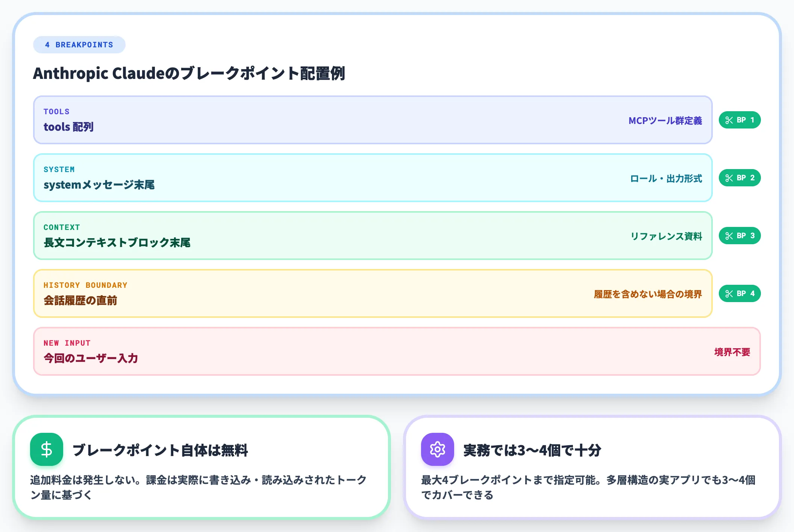Select the systemメッセージ末尾 row
The width and height of the screenshot is (794, 532).
click(373, 178)
